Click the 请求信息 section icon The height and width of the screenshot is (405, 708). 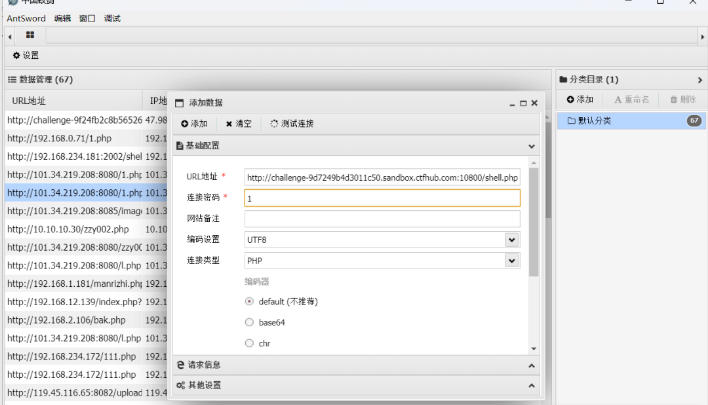point(181,365)
